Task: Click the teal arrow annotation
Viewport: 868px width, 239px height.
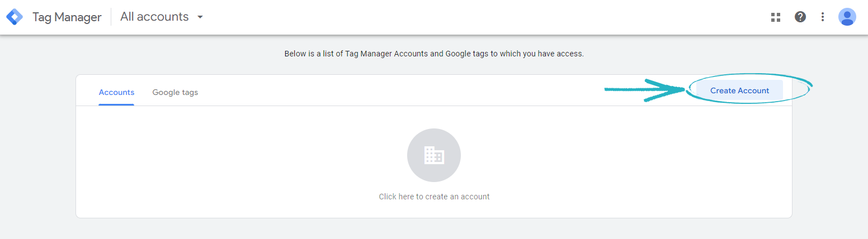Action: pos(643,89)
